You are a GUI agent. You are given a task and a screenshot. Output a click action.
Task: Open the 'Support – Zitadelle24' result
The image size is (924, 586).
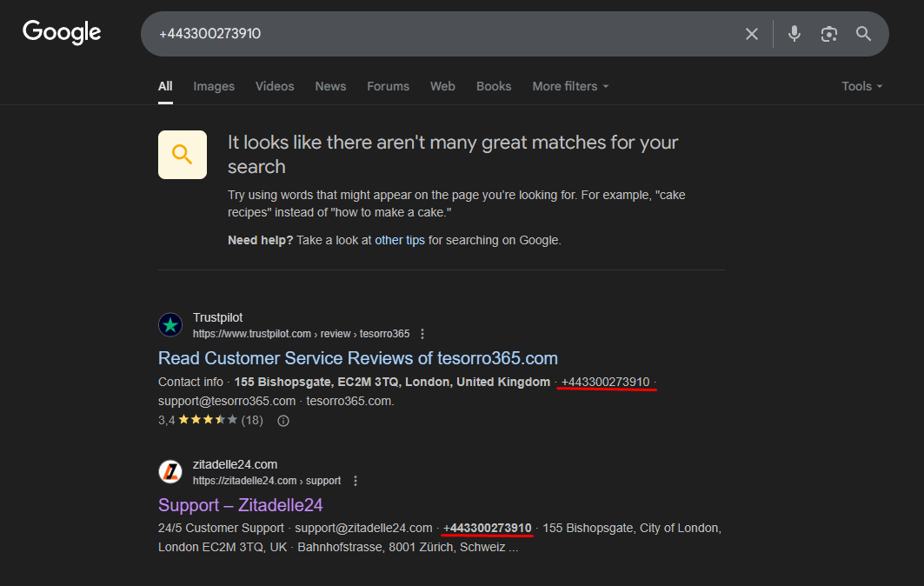[x=240, y=505]
